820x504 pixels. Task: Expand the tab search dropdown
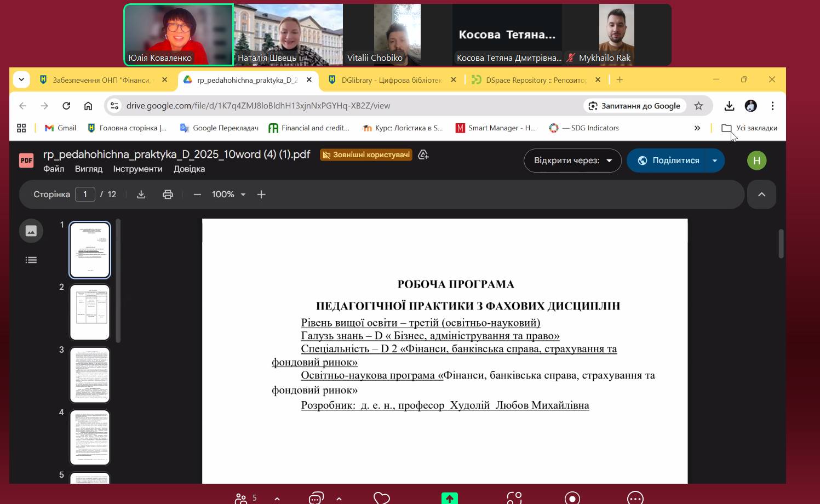pyautogui.click(x=21, y=79)
